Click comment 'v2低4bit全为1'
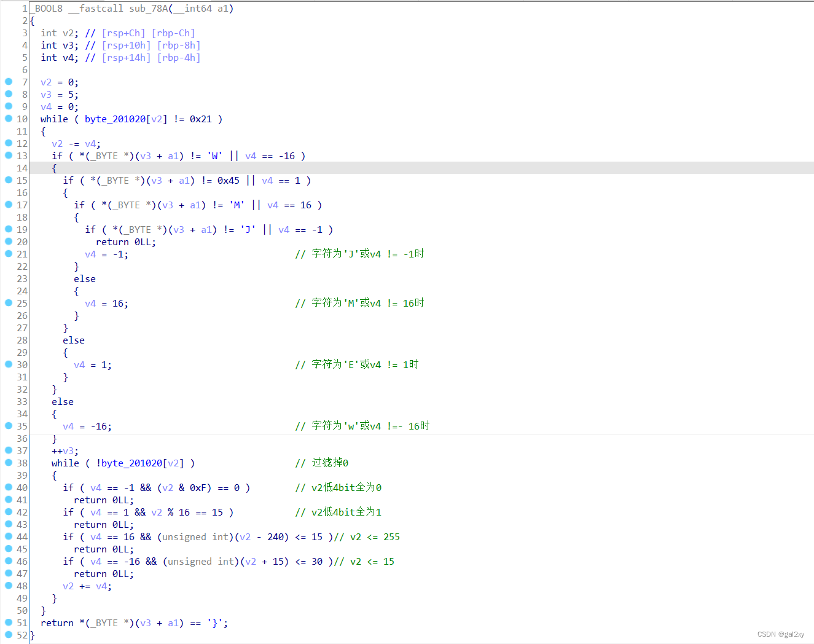Image resolution: width=814 pixels, height=644 pixels. click(338, 512)
